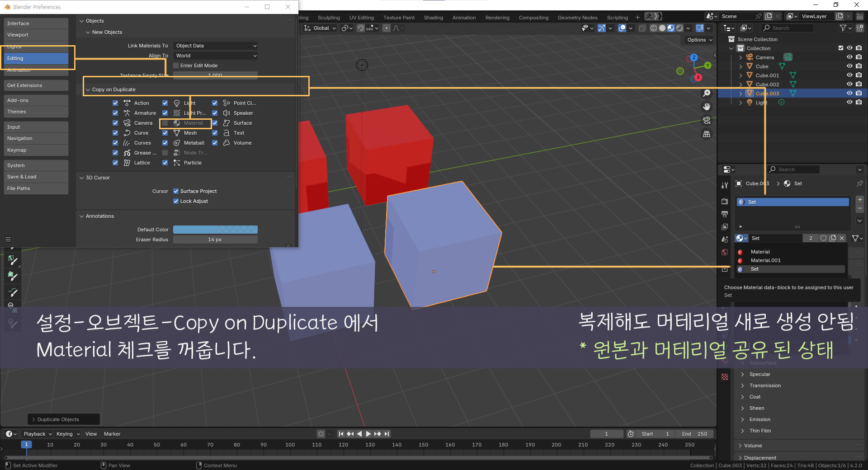This screenshot has height=470, width=868.
Task: Enable the Material checkbox in Copy on Duplicate
Action: click(x=165, y=123)
